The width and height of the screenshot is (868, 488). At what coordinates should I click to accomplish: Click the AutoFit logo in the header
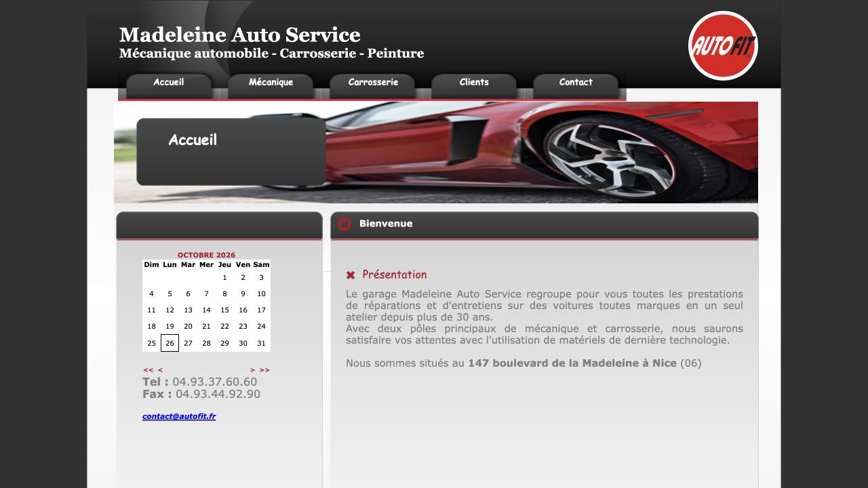point(723,45)
